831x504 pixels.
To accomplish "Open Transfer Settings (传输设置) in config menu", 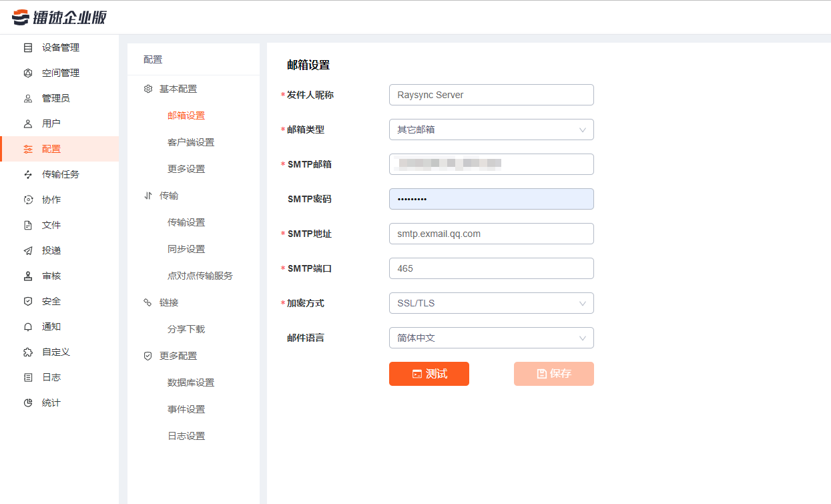I will [x=186, y=222].
